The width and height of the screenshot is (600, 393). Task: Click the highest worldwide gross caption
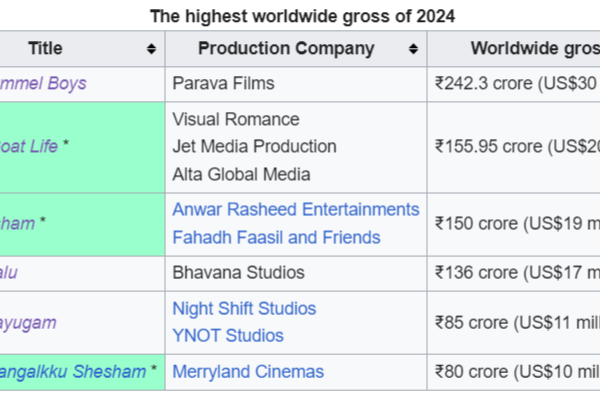pos(303,16)
